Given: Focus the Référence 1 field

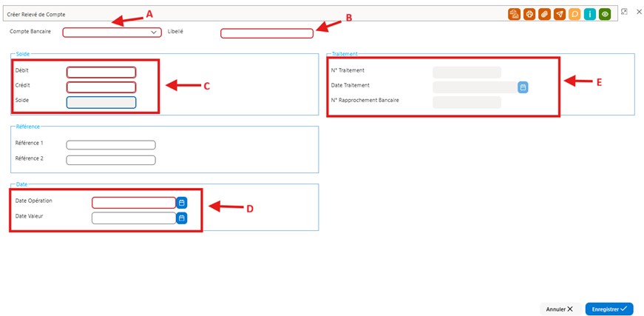Looking at the screenshot, I should (111, 144).
